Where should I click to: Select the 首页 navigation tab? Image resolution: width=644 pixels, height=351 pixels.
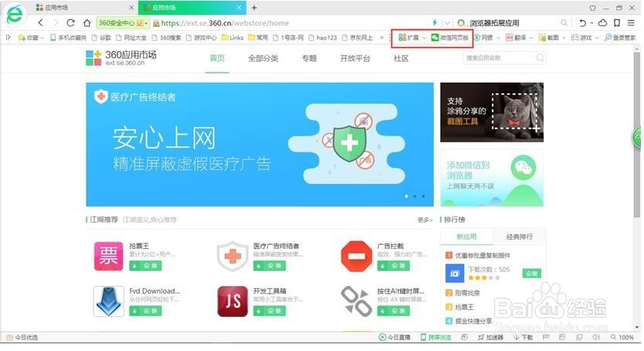click(x=216, y=58)
